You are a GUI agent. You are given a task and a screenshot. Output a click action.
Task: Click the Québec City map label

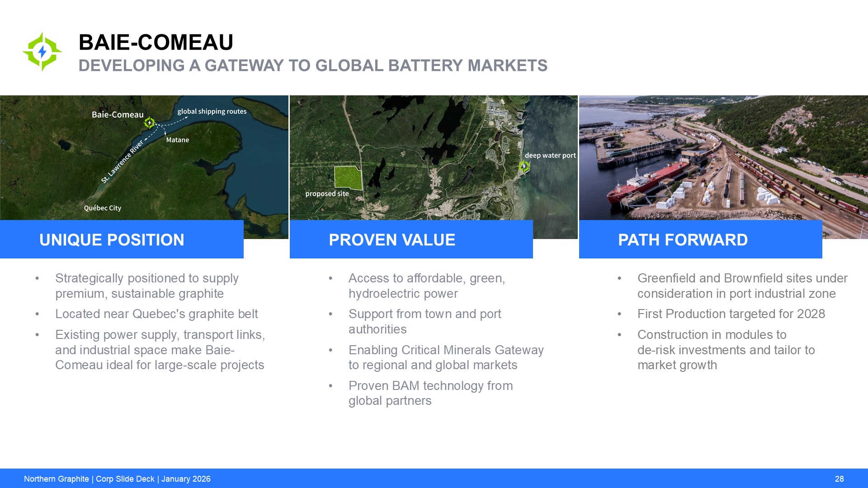(x=103, y=208)
